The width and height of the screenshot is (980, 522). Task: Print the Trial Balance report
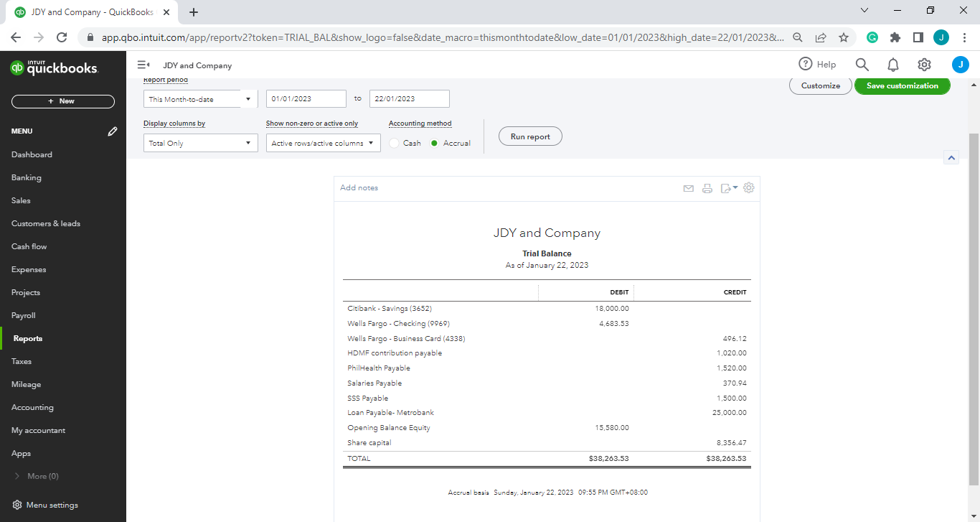[707, 188]
